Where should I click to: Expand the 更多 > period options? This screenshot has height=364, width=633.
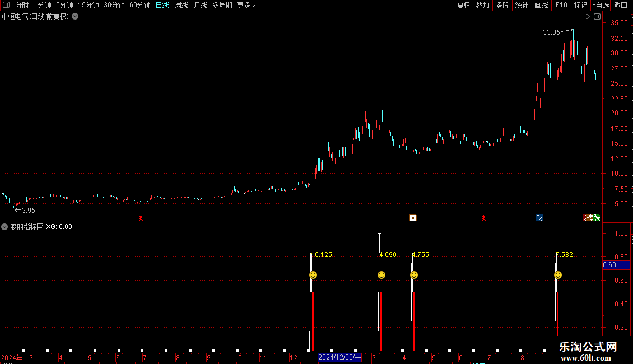(x=246, y=5)
